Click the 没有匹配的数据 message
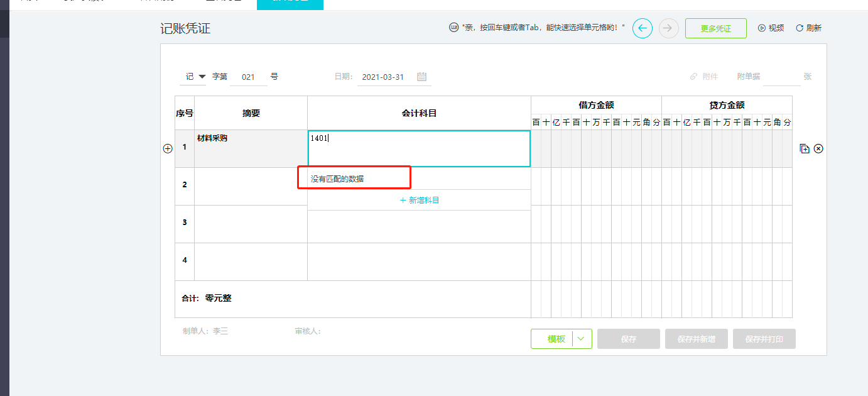868x396 pixels. pyautogui.click(x=337, y=179)
